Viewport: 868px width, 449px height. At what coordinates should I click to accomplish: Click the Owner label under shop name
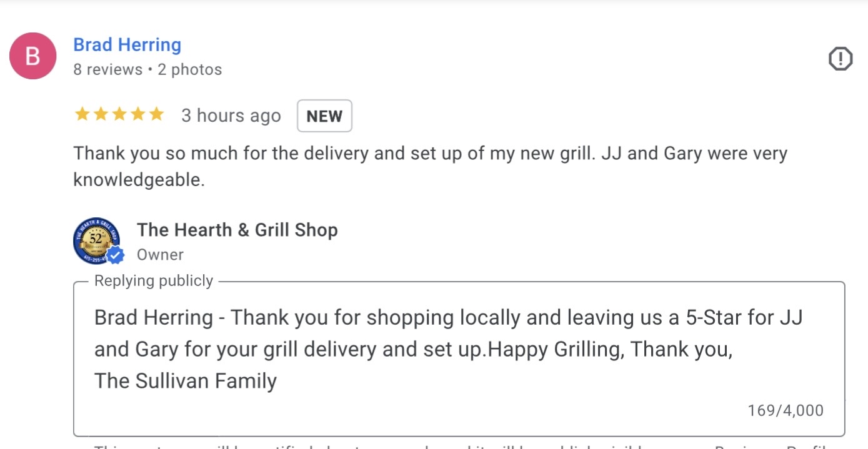(161, 255)
